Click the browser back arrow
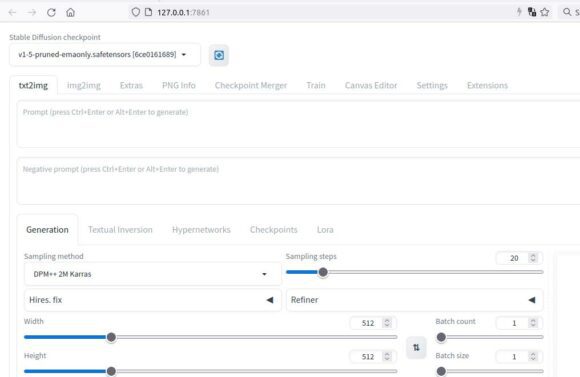 point(12,13)
